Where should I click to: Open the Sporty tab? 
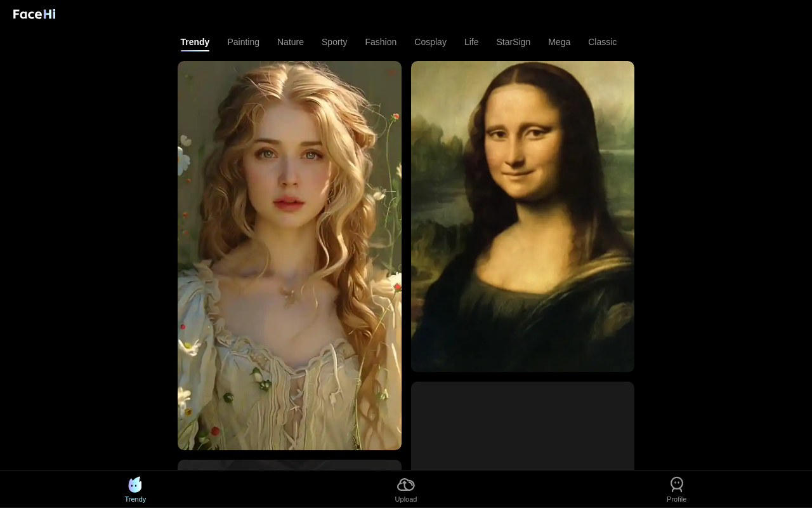tap(334, 42)
